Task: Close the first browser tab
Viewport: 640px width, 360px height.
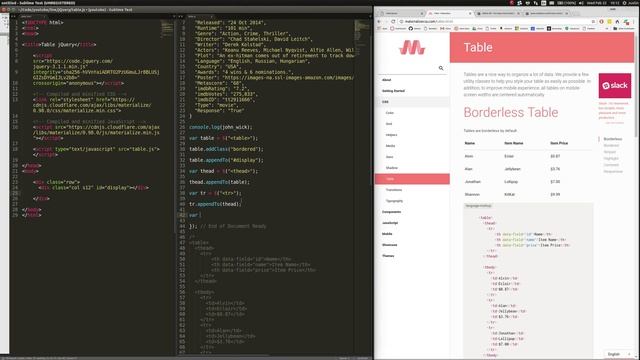Action: click(x=422, y=13)
